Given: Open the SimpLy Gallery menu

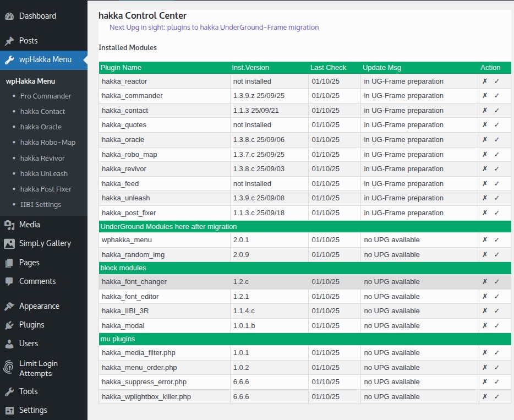Looking at the screenshot, I should point(45,243).
